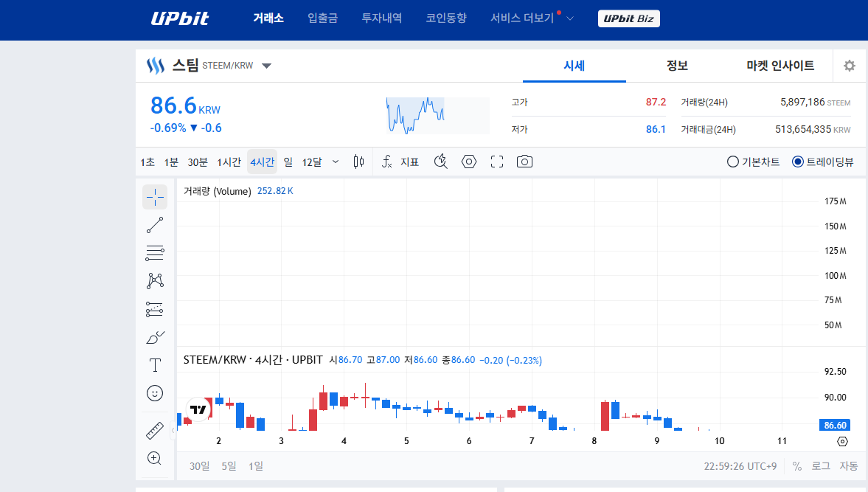Open the more timeframes chevron
This screenshot has height=492, width=868.
[336, 162]
